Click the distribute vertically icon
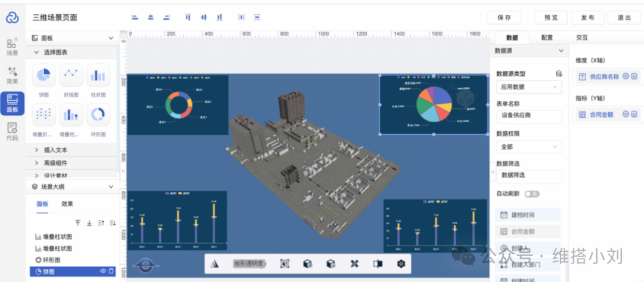This screenshot has width=644, height=282. (x=257, y=17)
